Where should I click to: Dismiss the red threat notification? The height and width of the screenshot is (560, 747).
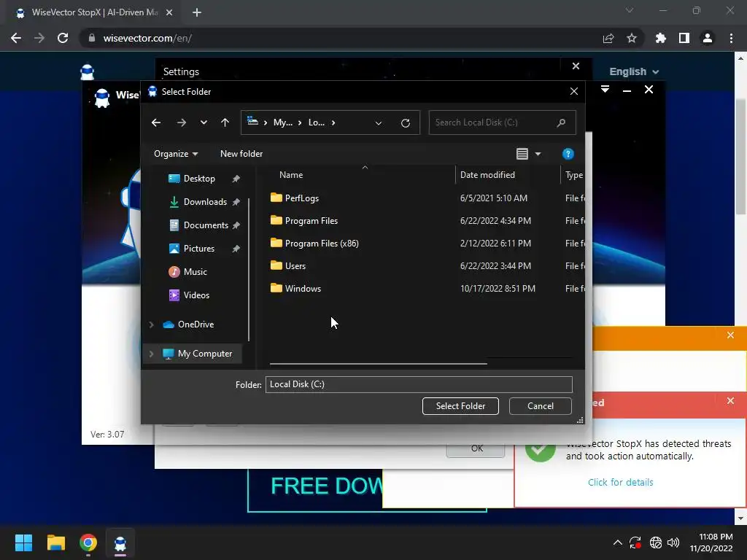point(730,401)
